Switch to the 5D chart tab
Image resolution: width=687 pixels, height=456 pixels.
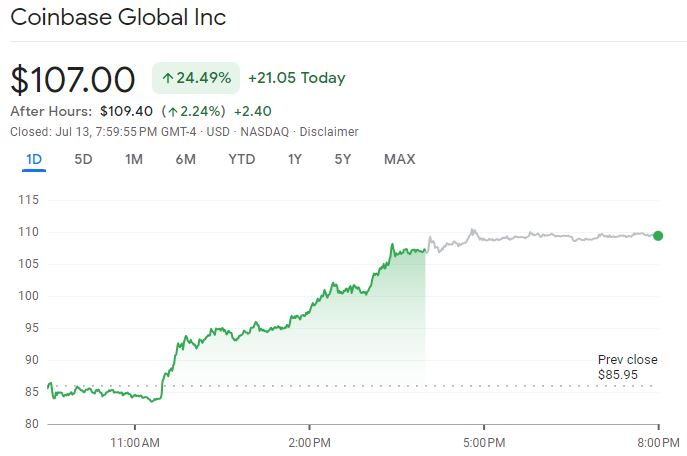[84, 159]
